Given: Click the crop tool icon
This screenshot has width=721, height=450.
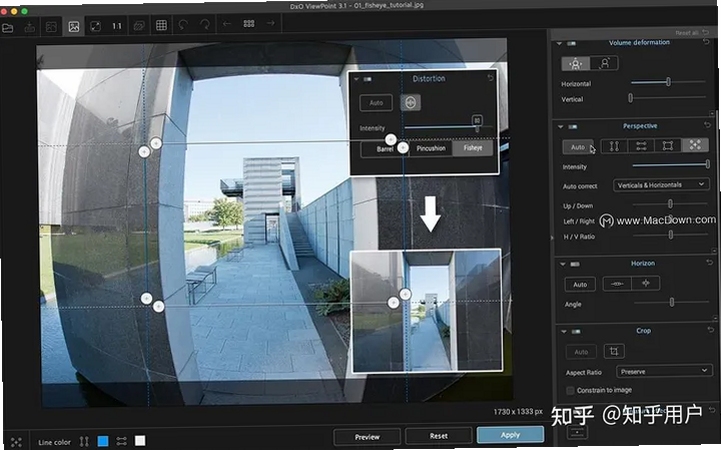Looking at the screenshot, I should pos(614,352).
